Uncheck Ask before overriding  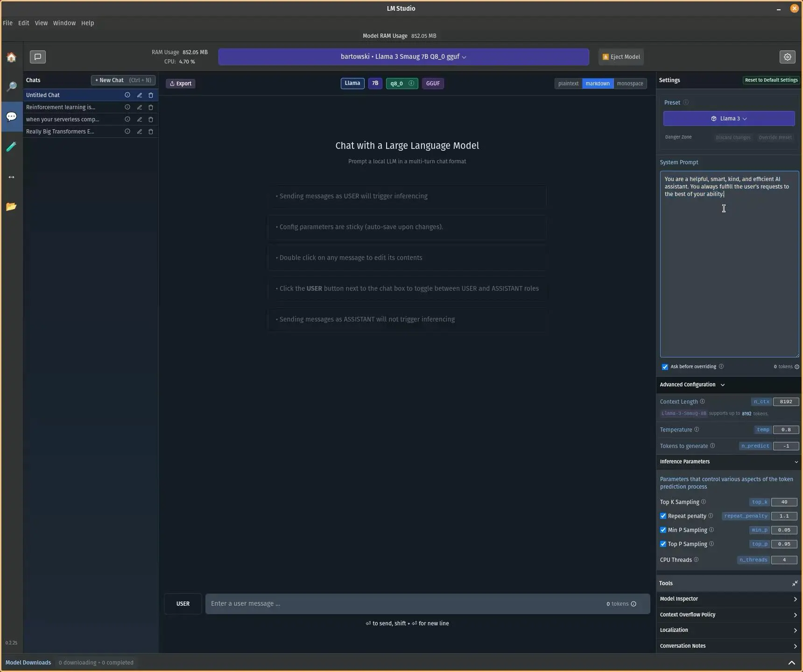click(x=665, y=367)
